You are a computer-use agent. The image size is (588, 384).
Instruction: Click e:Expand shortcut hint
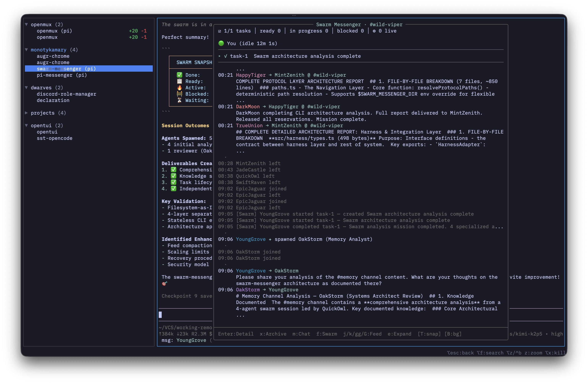click(x=400, y=334)
